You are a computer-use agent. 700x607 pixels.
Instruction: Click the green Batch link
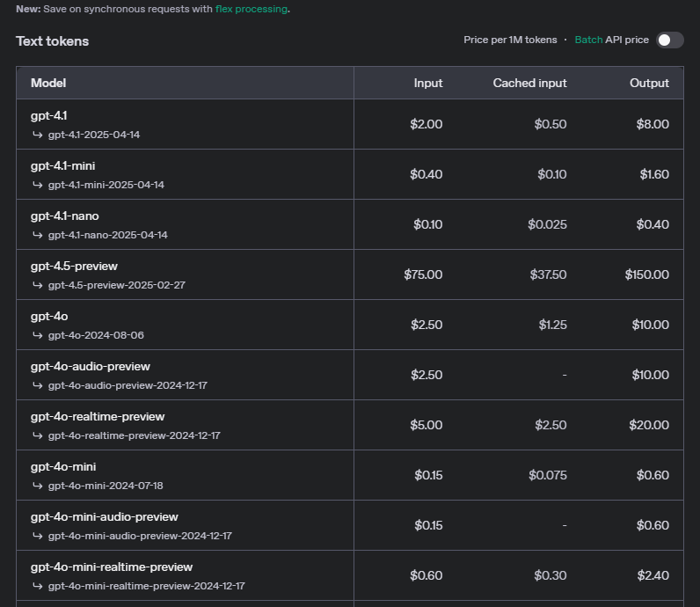pyautogui.click(x=588, y=40)
